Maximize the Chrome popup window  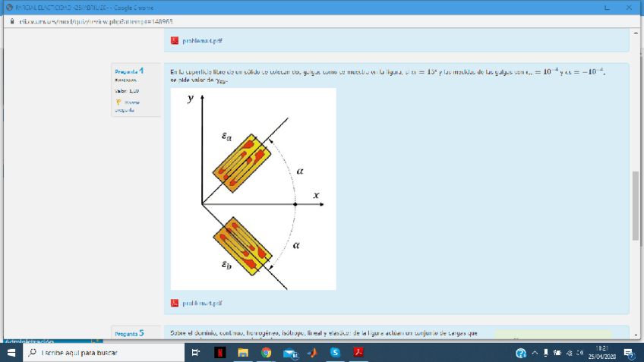tap(607, 8)
